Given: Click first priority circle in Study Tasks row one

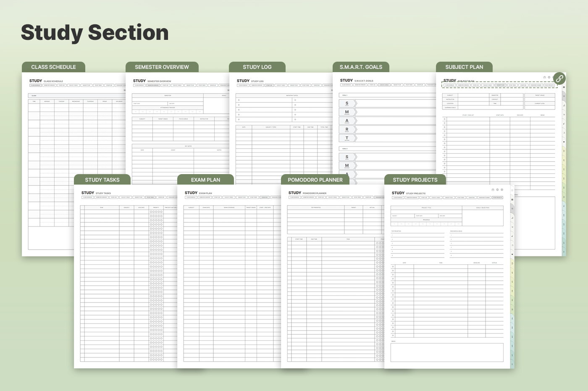Looking at the screenshot, I should 151,212.
